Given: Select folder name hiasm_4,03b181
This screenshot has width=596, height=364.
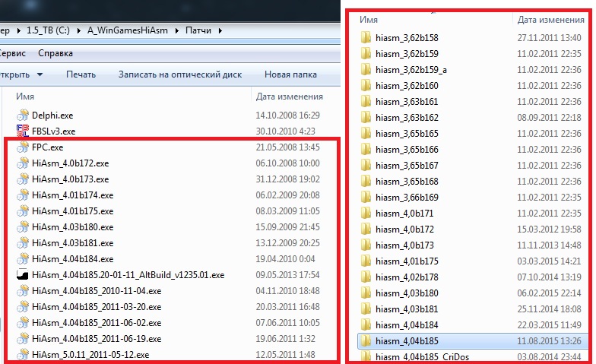Looking at the screenshot, I should (407, 309).
